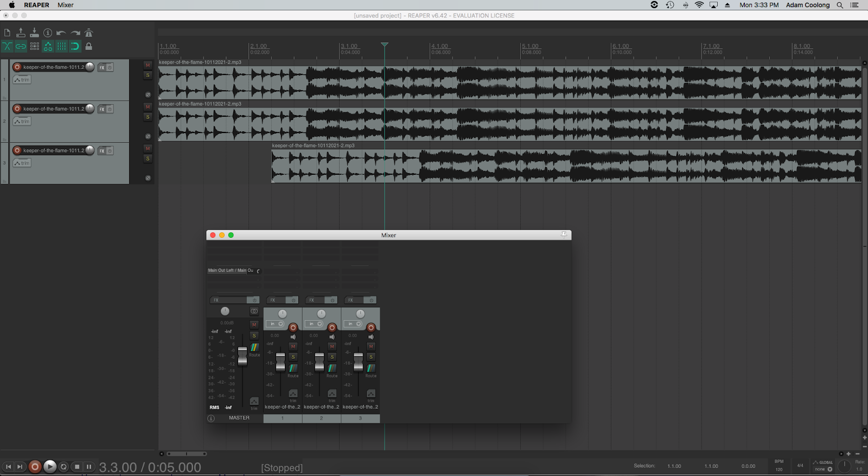Open the Mixer menu in menu bar
The height and width of the screenshot is (476, 868).
pos(66,5)
